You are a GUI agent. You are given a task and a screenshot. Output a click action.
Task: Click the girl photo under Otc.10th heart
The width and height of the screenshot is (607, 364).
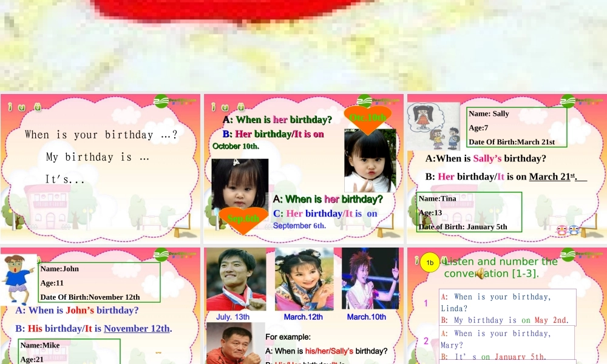370,161
